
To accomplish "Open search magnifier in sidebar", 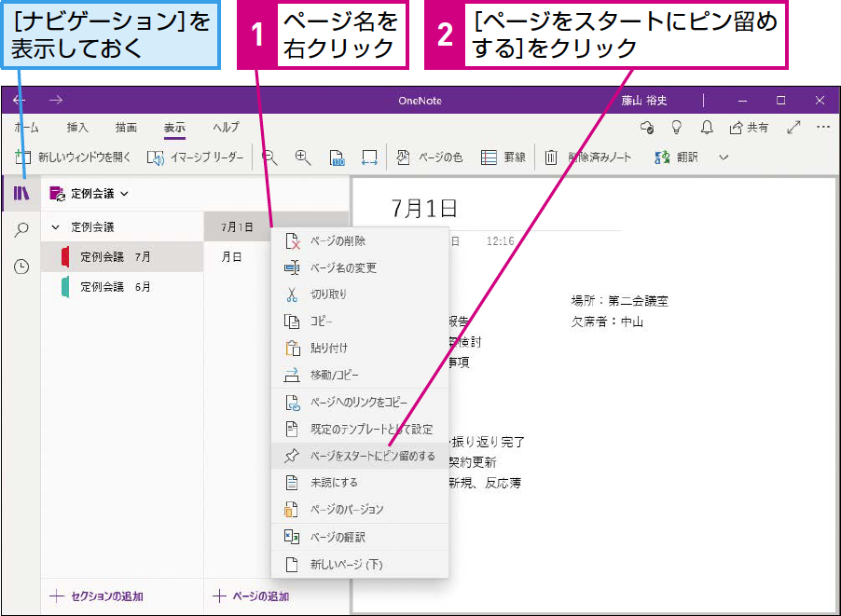I will pyautogui.click(x=21, y=229).
